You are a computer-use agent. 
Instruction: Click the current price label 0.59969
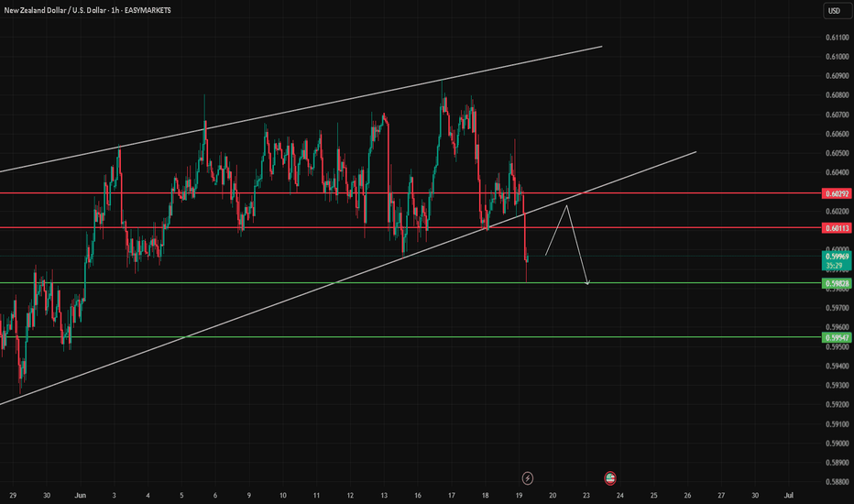[837, 257]
